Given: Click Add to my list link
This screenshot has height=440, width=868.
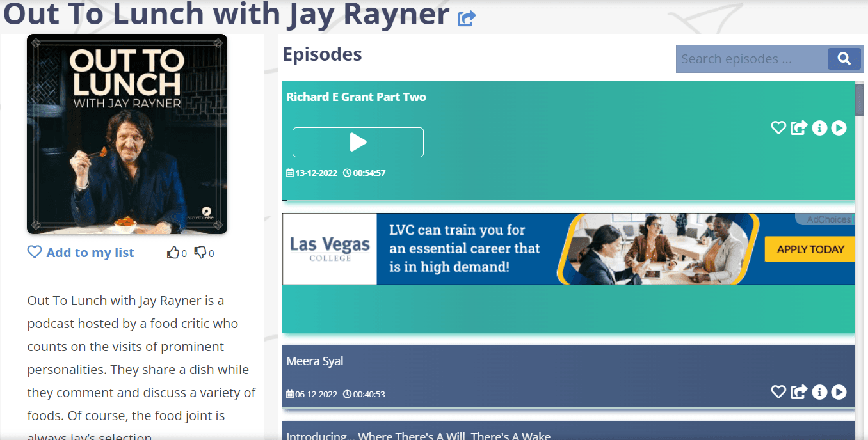Looking at the screenshot, I should pos(90,253).
